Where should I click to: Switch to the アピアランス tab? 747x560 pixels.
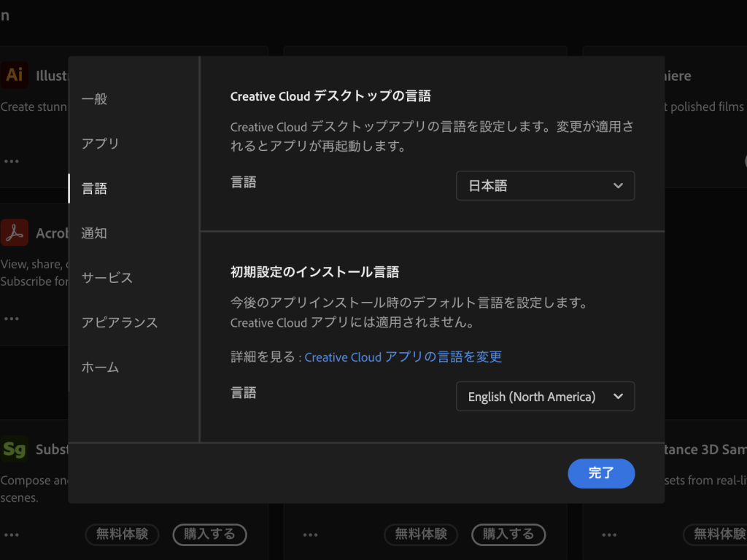point(120,322)
